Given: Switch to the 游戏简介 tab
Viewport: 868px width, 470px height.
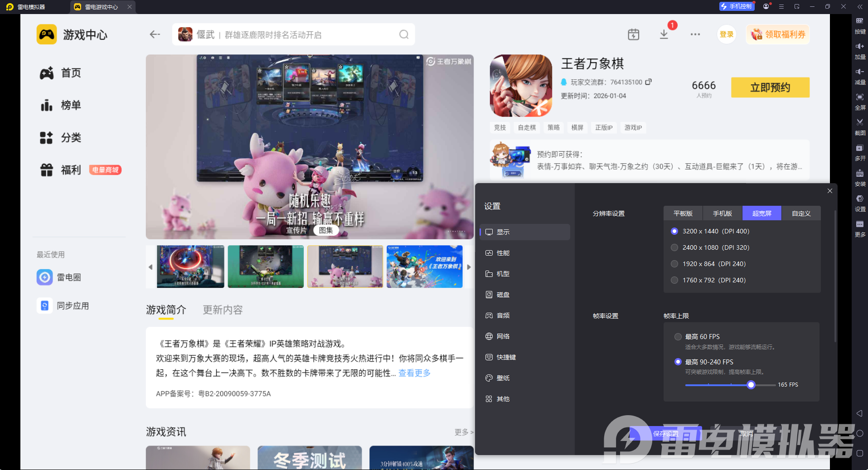Looking at the screenshot, I should (166, 310).
